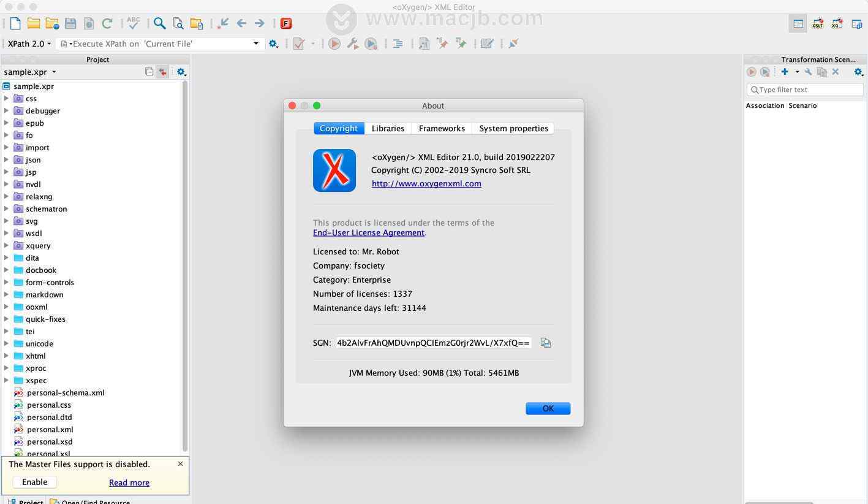
Task: Open the Database perspective icon
Action: click(x=856, y=24)
